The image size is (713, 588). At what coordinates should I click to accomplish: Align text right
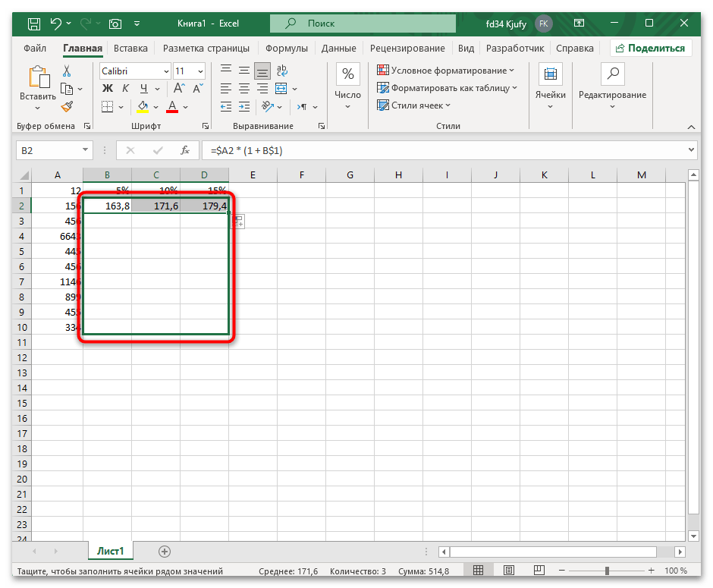[x=262, y=88]
